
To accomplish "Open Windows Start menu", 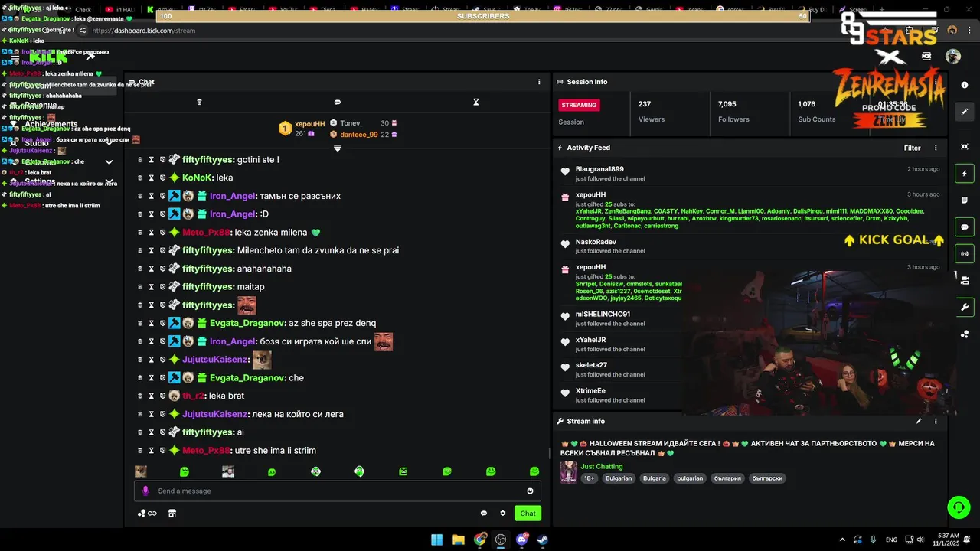I will (436, 540).
